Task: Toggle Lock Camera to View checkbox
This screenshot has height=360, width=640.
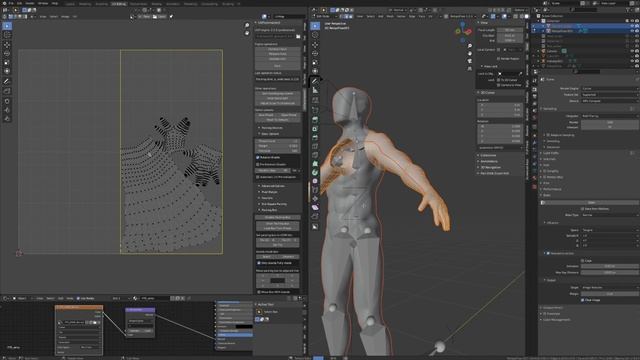Action: pos(498,85)
